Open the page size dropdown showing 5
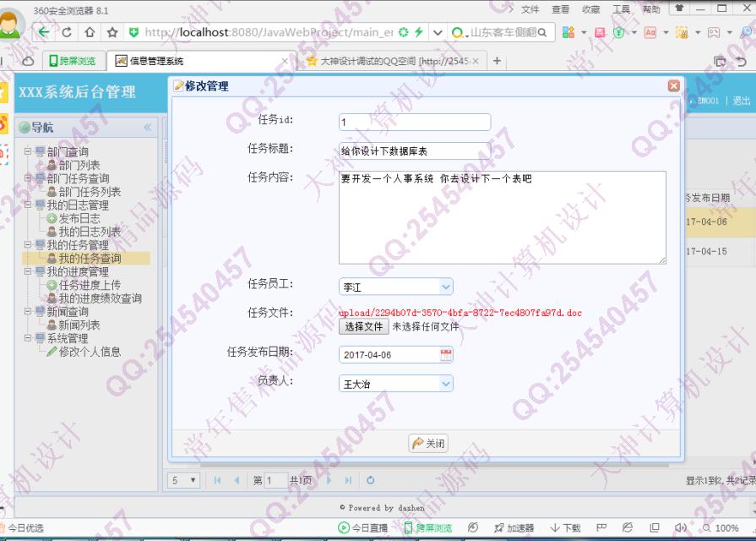This screenshot has width=756, height=541. [183, 480]
